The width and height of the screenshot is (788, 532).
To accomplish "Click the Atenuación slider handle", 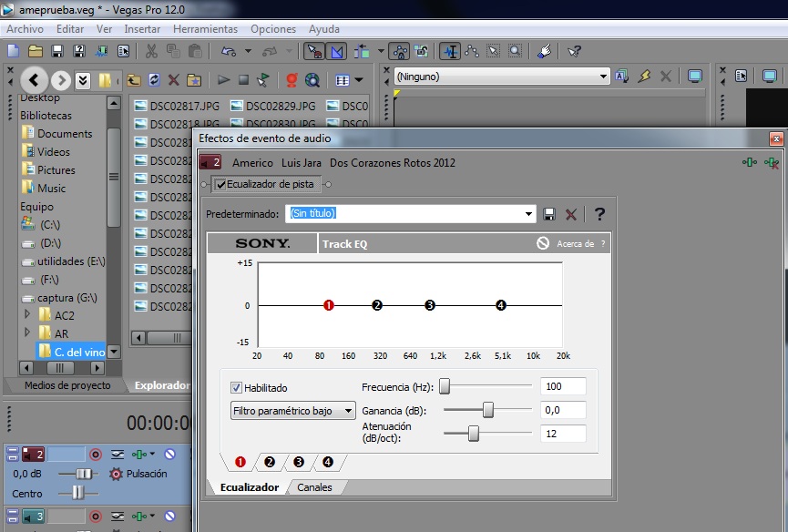I will click(474, 433).
